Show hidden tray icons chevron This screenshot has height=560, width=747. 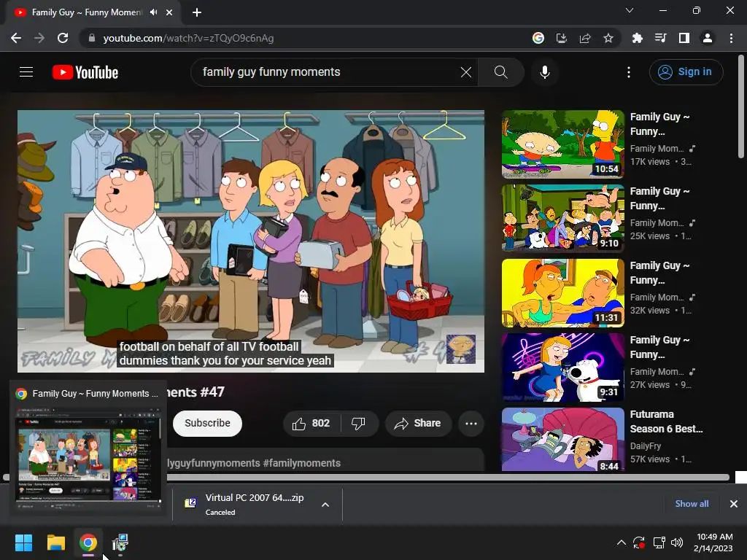pos(622,542)
